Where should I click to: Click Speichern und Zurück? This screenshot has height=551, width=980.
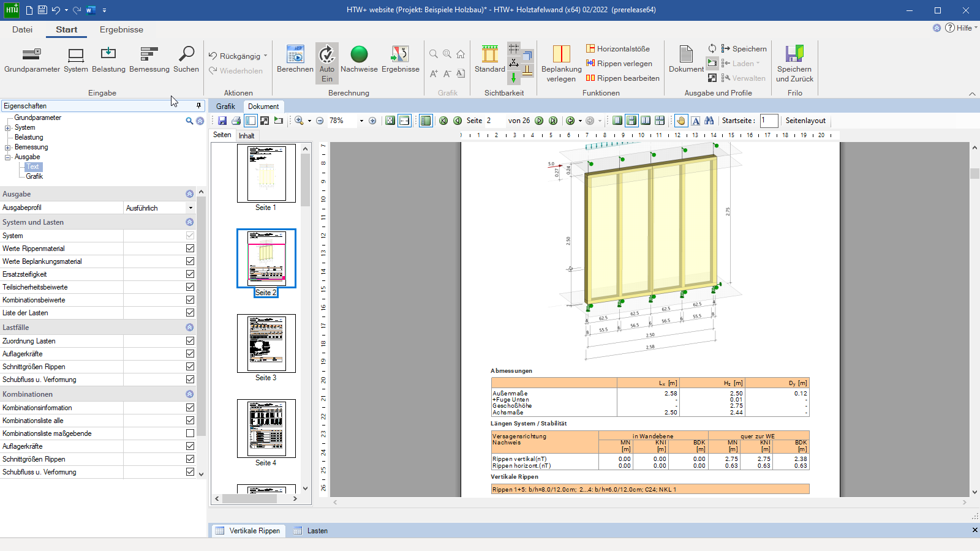(x=794, y=63)
